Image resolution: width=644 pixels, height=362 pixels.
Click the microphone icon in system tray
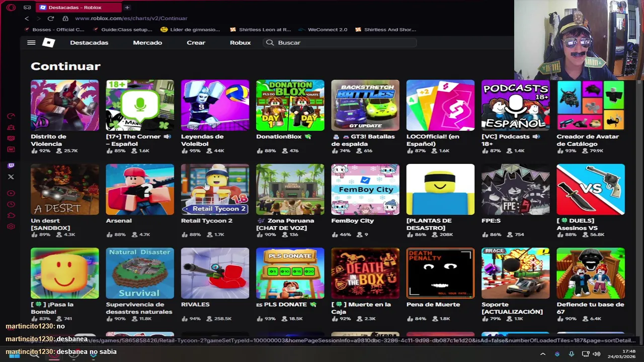[571, 354]
